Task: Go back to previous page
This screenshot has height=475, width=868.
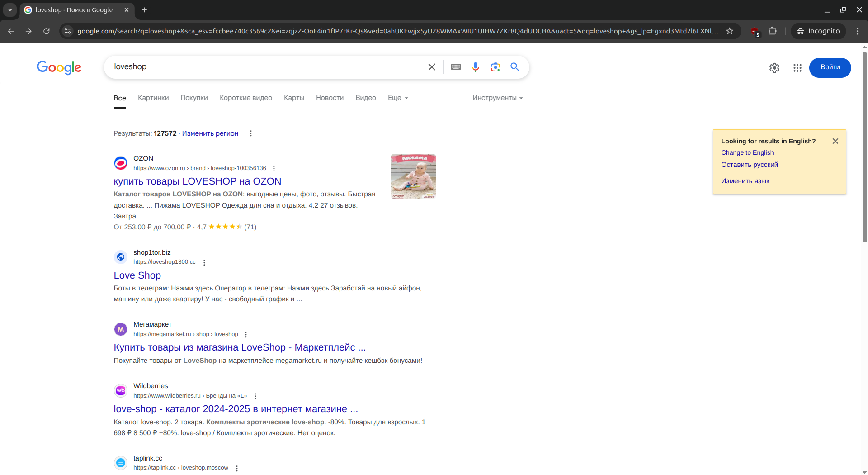Action: coord(11,31)
